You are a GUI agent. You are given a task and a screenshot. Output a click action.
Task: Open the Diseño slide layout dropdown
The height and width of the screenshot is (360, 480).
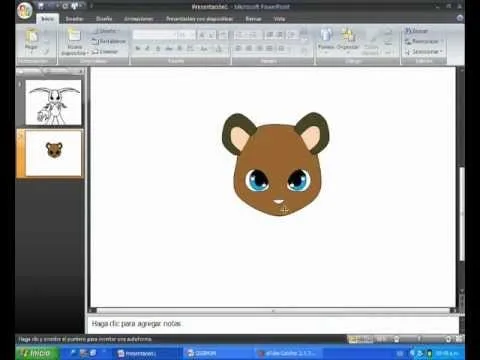pos(106,31)
